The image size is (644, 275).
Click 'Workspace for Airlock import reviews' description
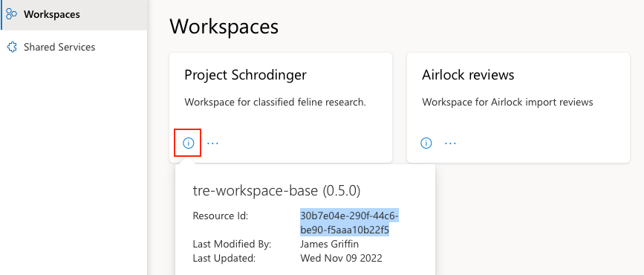tap(507, 102)
